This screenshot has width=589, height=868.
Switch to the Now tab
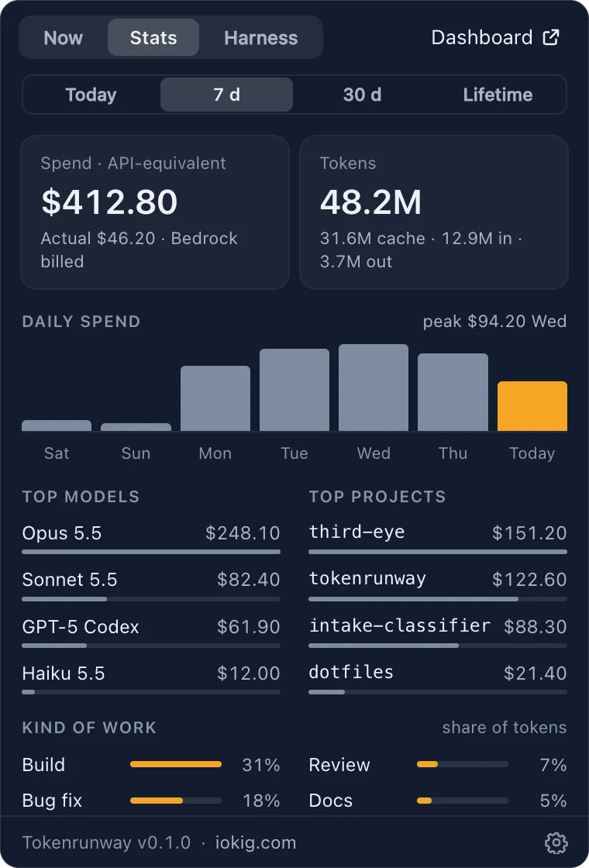click(63, 38)
